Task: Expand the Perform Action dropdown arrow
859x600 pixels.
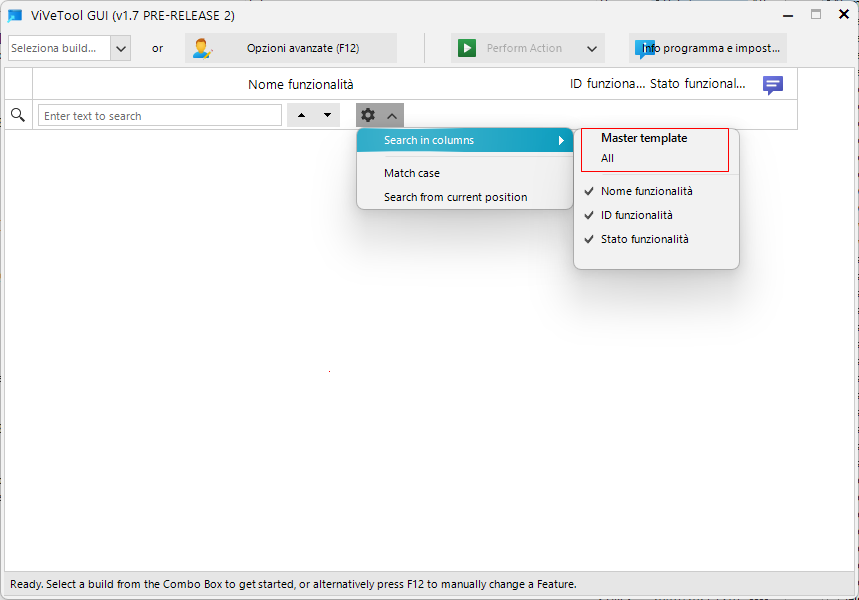Action: pyautogui.click(x=594, y=47)
